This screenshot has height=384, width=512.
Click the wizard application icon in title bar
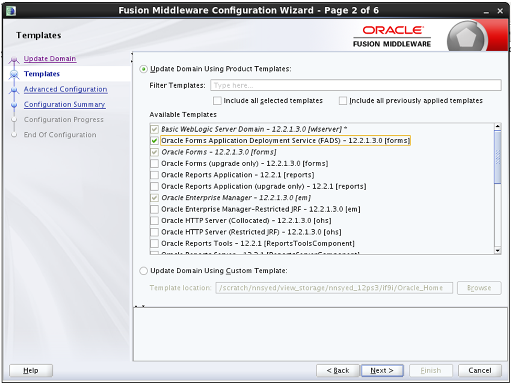pos(11,11)
